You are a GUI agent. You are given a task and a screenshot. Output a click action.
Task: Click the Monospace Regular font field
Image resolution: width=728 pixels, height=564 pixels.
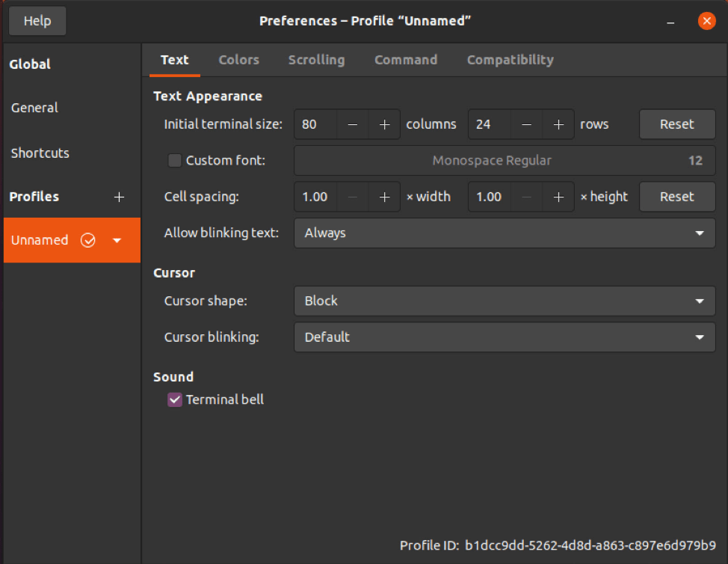505,160
